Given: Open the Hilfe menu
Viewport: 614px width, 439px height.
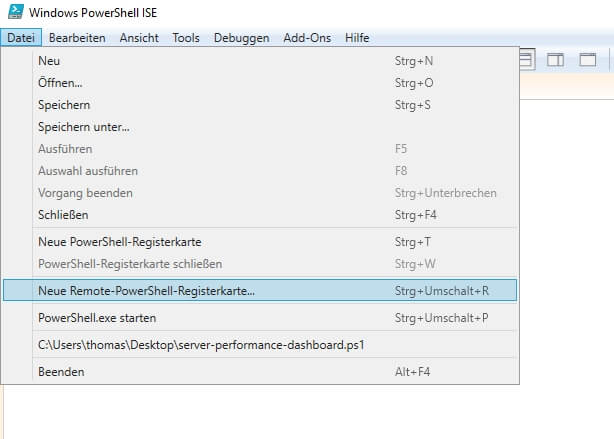Looking at the screenshot, I should pos(357,38).
